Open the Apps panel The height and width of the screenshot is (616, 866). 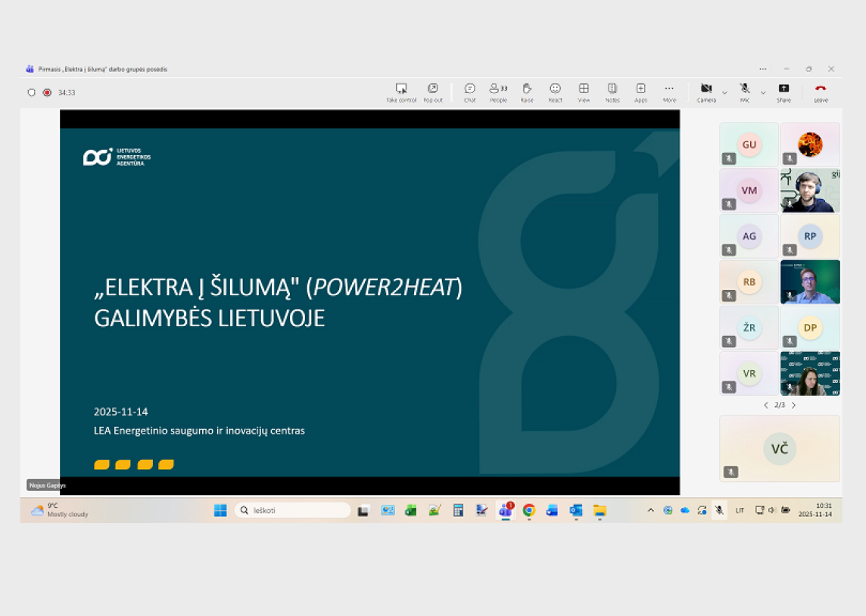[x=640, y=91]
